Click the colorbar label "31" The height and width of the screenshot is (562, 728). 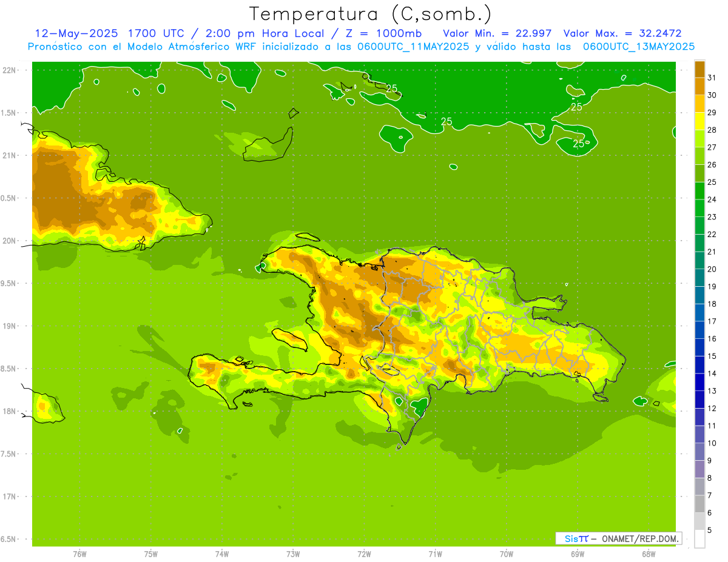pos(712,78)
